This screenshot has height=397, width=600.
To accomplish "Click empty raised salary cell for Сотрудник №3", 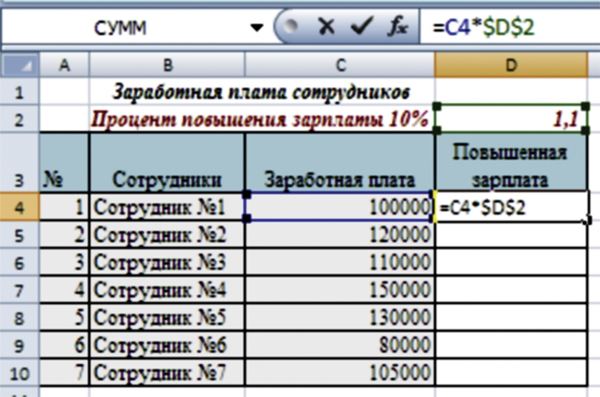I will click(511, 263).
